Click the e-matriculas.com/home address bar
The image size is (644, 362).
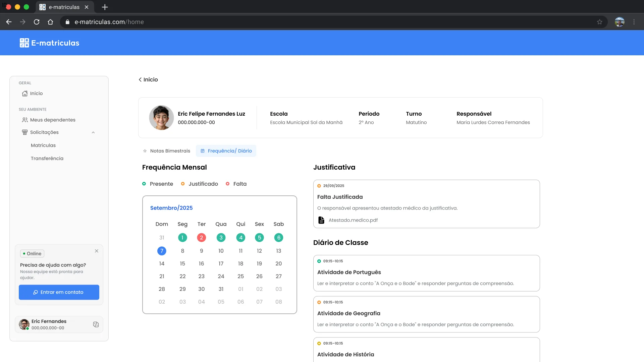(334, 22)
